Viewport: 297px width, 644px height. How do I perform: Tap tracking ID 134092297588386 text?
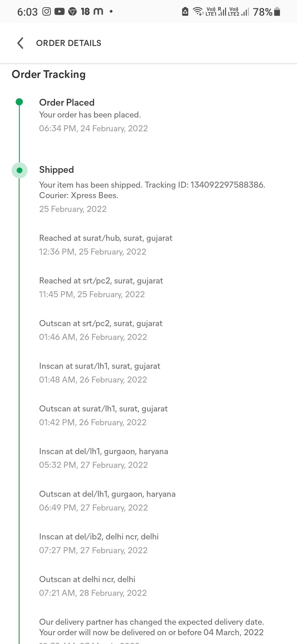click(x=227, y=185)
